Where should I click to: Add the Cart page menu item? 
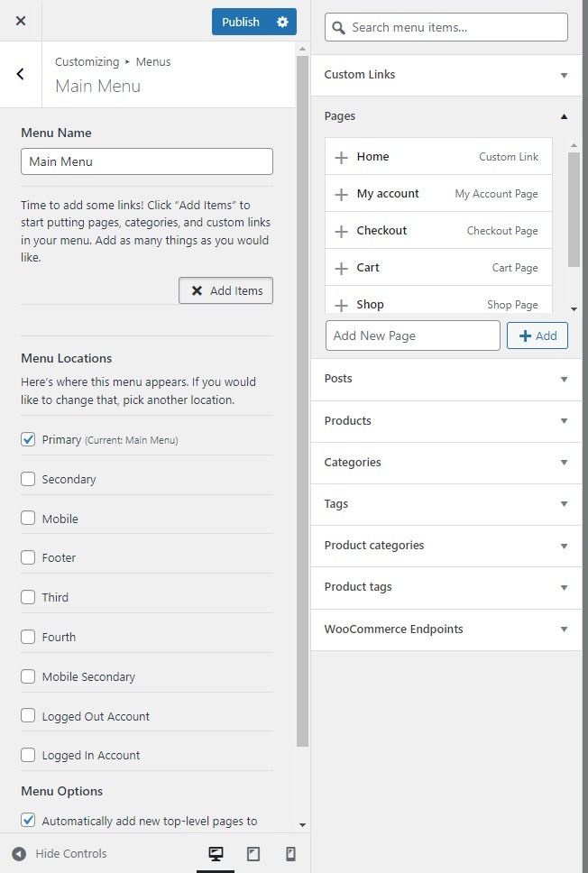(x=341, y=268)
